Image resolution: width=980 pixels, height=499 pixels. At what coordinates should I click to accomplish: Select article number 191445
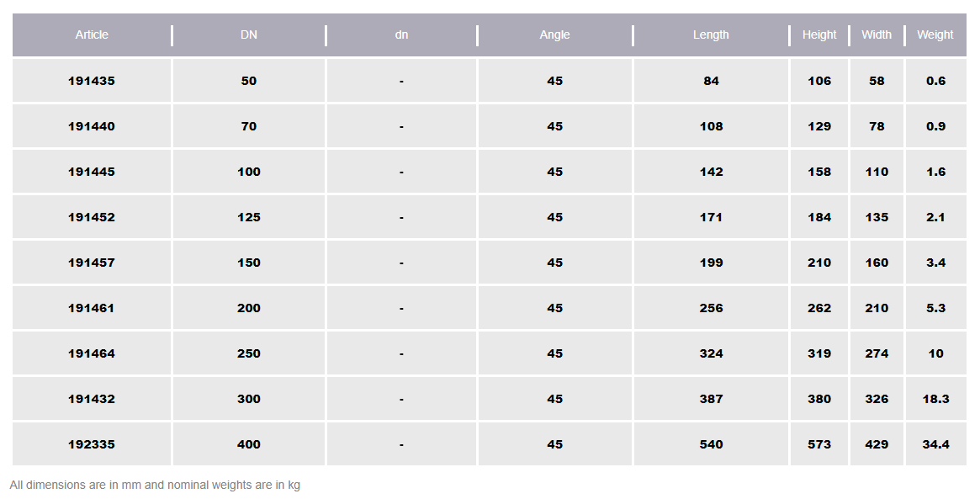click(x=92, y=172)
